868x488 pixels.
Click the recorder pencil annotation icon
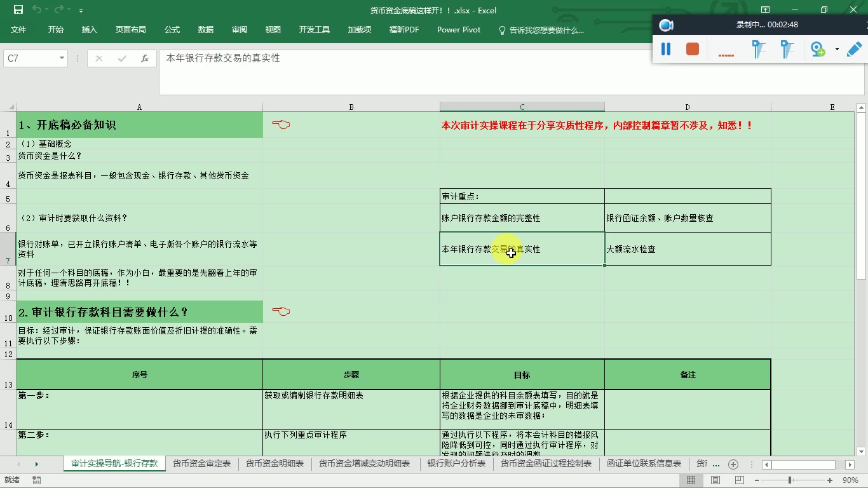[855, 49]
